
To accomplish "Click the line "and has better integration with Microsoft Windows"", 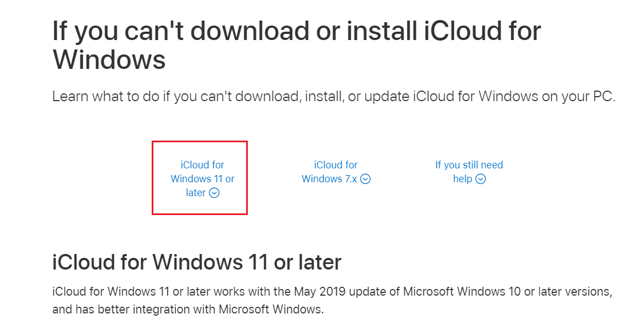I will pyautogui.click(x=188, y=310).
